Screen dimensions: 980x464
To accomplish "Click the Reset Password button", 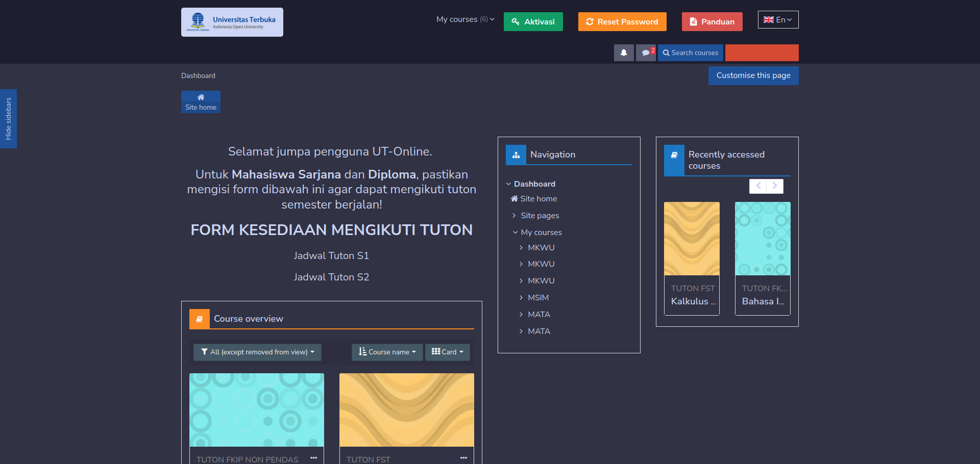I will 622,22.
